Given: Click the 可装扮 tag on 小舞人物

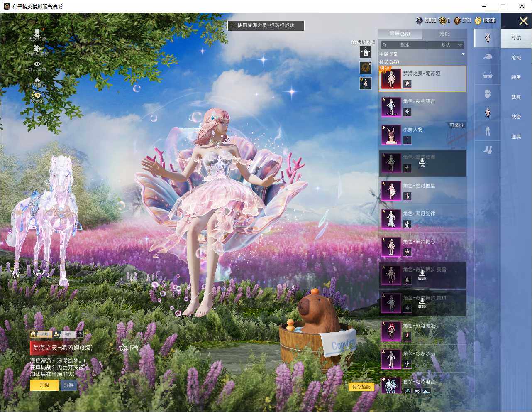Looking at the screenshot, I should 456,125.
